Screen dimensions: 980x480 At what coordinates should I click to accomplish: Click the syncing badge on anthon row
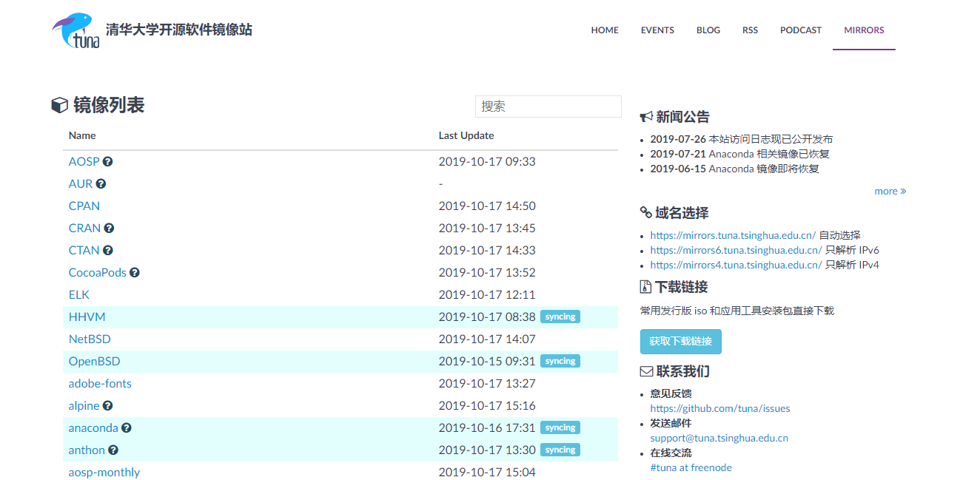pyautogui.click(x=560, y=450)
